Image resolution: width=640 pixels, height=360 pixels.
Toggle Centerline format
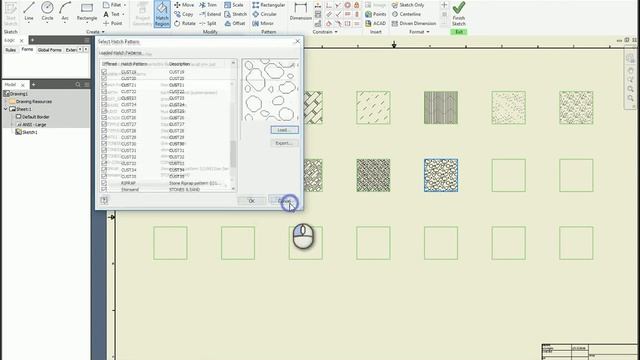[406, 14]
